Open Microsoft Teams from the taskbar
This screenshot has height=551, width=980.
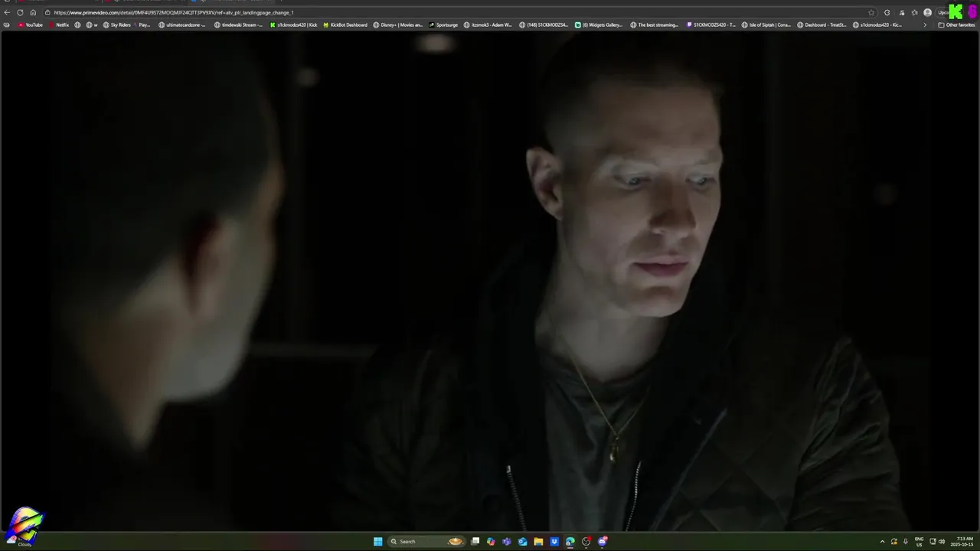(x=507, y=541)
